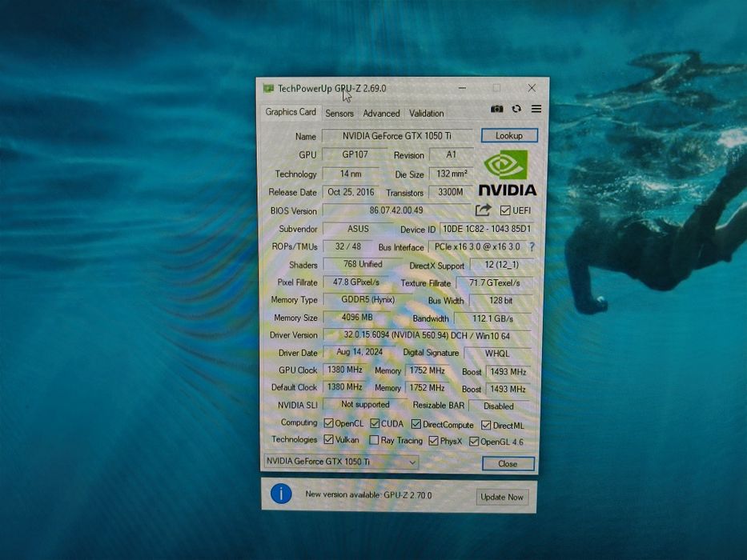Toggle the Vulkan checkbox

(328, 439)
